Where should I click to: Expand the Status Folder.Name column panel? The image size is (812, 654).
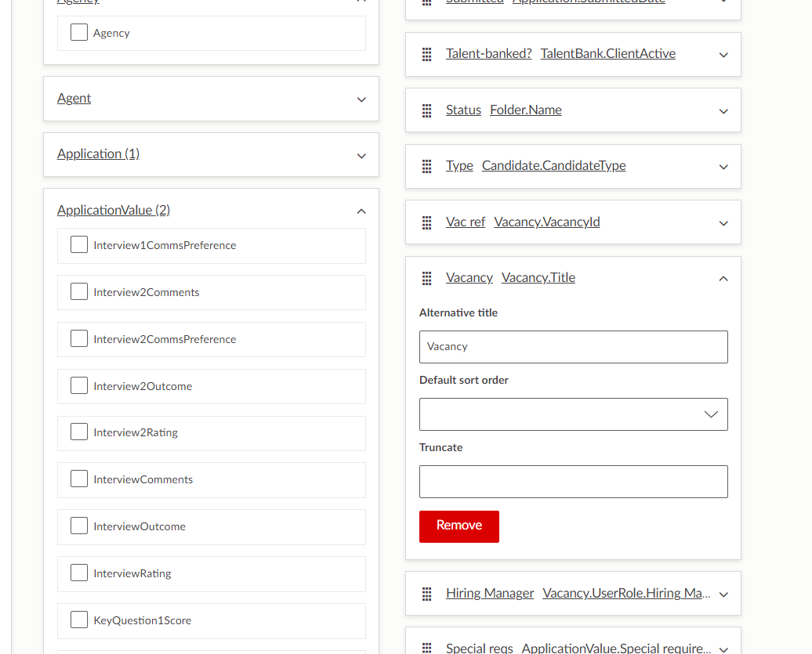(x=723, y=110)
